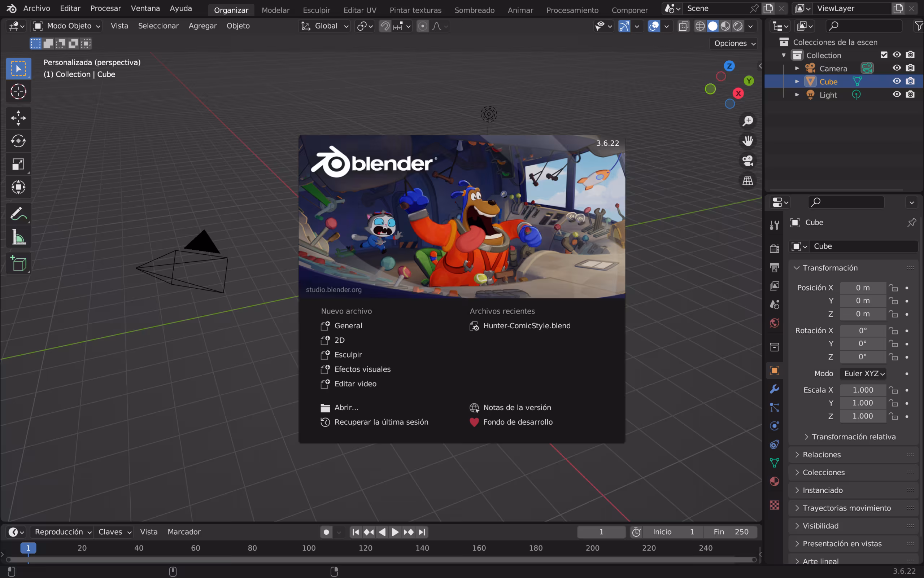The height and width of the screenshot is (578, 924).
Task: Open the View Layer properties tab
Action: (775, 285)
